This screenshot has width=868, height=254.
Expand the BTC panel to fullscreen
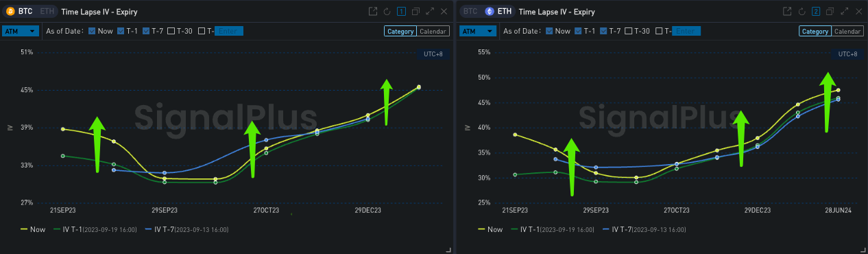coord(430,12)
